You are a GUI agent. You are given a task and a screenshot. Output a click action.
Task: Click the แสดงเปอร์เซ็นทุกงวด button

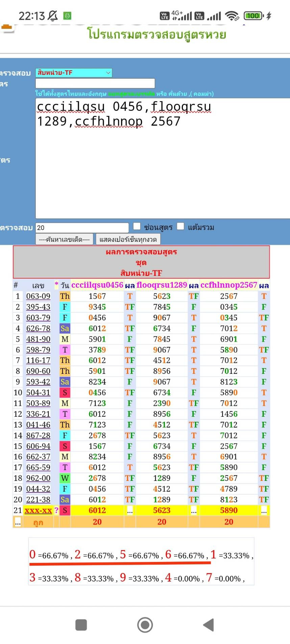(128, 239)
